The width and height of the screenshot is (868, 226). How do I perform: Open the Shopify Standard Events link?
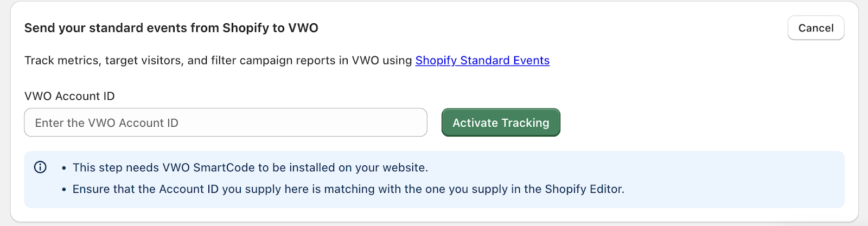pos(482,60)
